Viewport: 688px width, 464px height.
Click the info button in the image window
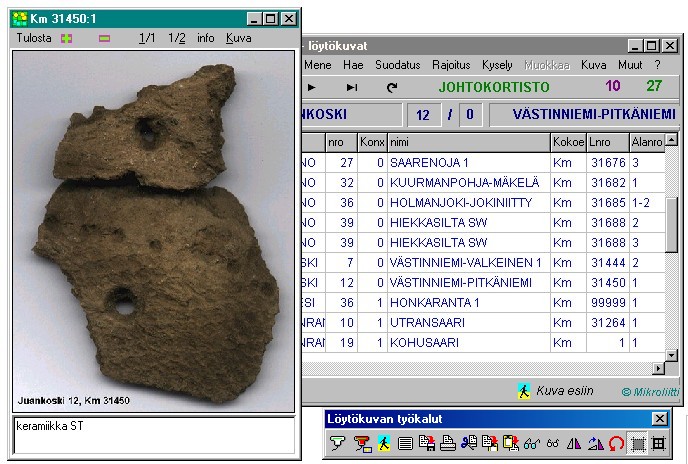(x=205, y=38)
